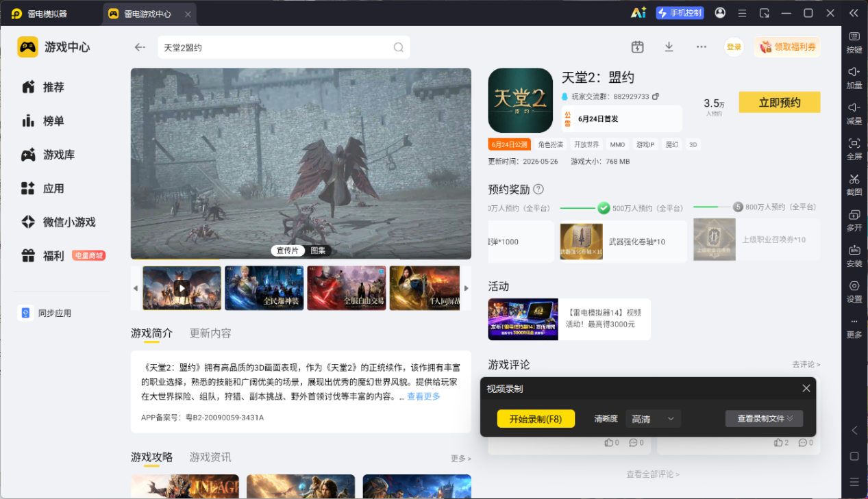The height and width of the screenshot is (499, 868).
Task: Open the three-dot more options icon
Action: tap(701, 47)
